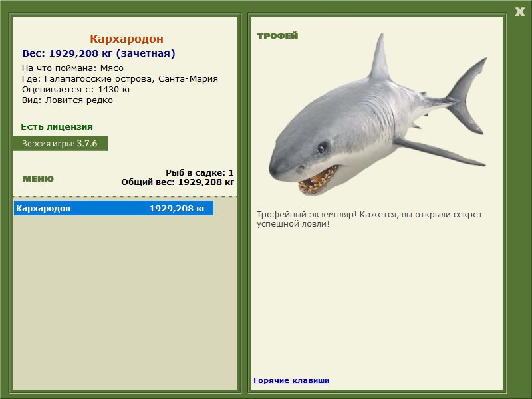Screen dimensions: 532x399
Task: Click the На что поймана: Мясо line
Action: click(72, 68)
